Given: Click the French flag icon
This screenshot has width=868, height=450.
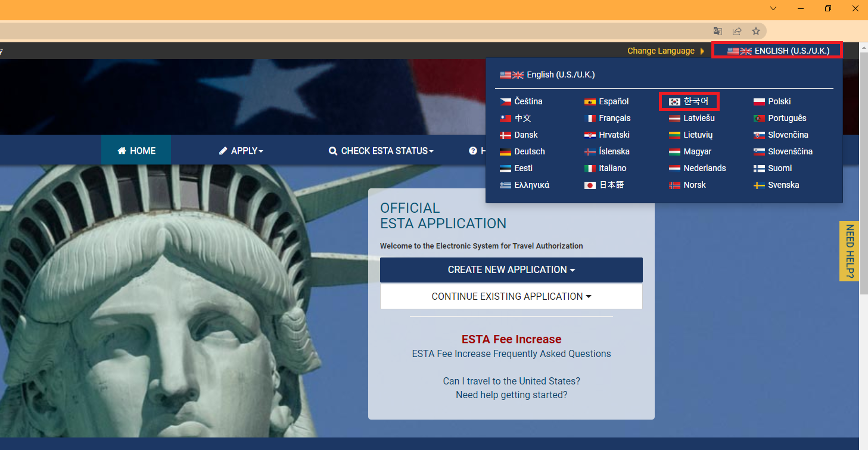Looking at the screenshot, I should pyautogui.click(x=590, y=118).
